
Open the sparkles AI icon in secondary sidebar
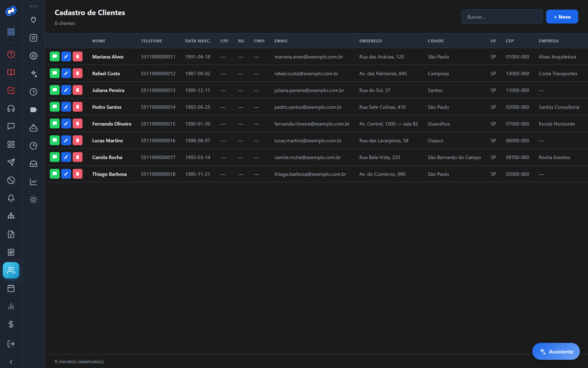[33, 74]
